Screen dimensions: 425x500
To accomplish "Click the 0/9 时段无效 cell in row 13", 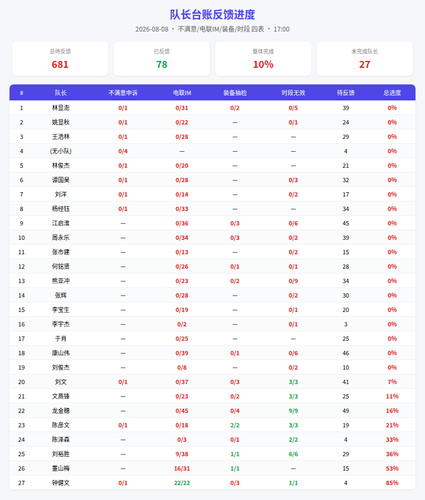I will click(293, 281).
